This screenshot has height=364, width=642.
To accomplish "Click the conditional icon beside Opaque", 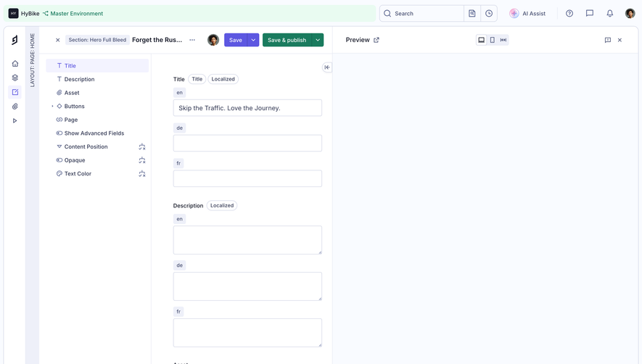I will 142,160.
